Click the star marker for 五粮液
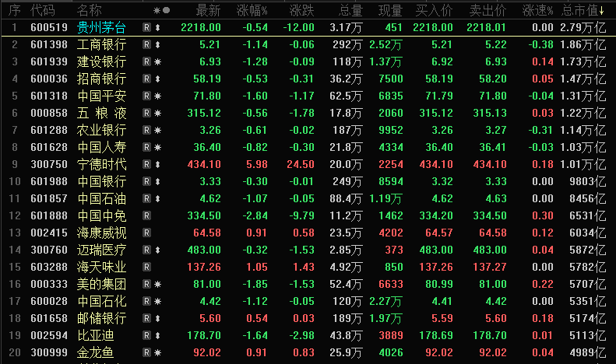This screenshot has width=616, height=364. point(157,113)
